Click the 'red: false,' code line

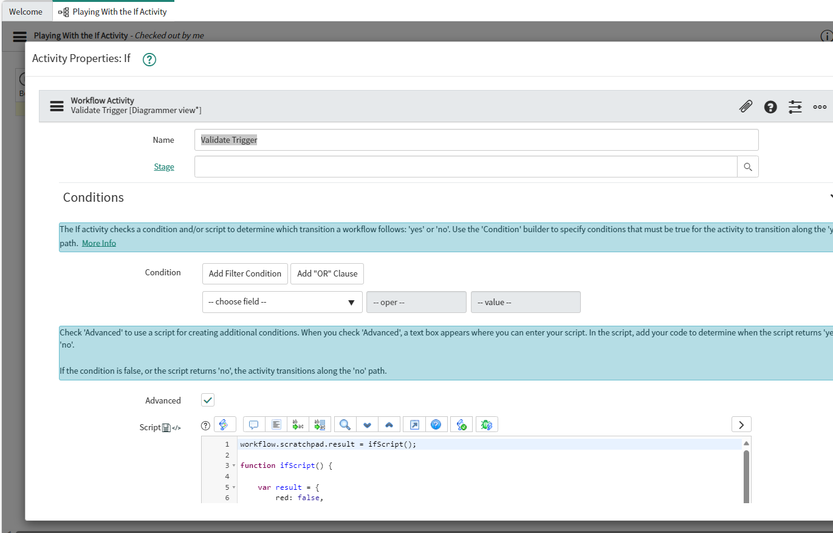[300, 498]
